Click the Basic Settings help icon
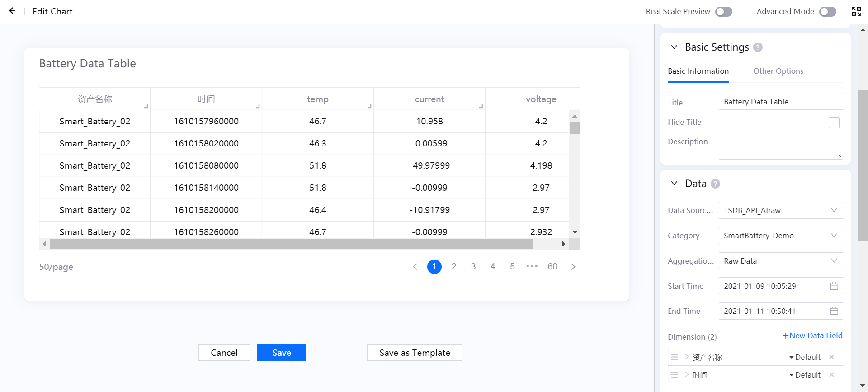The width and height of the screenshot is (868, 392). point(758,47)
